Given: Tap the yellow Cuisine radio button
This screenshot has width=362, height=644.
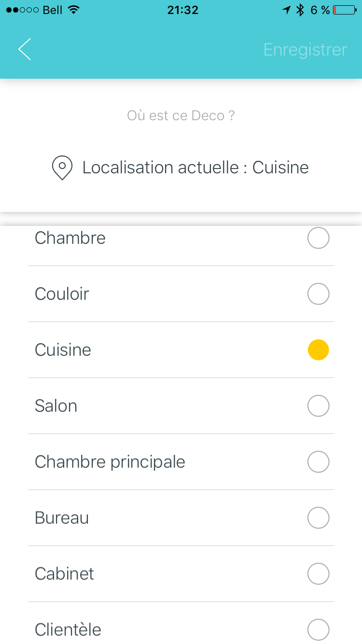Looking at the screenshot, I should pos(319,350).
